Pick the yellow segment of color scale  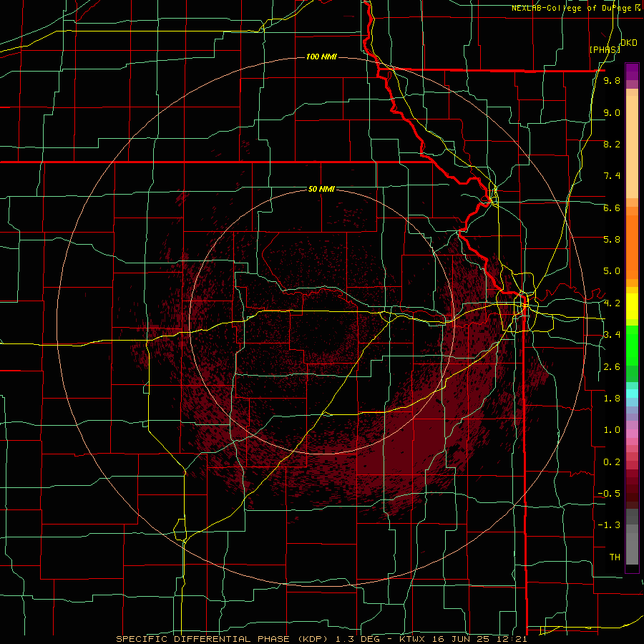pos(632,306)
